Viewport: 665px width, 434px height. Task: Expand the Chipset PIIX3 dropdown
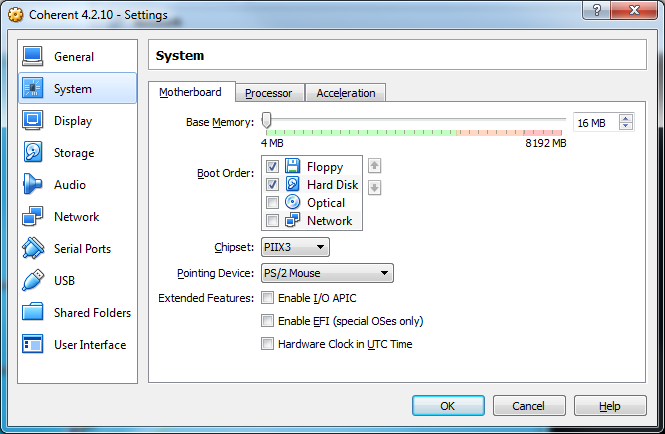(x=297, y=247)
